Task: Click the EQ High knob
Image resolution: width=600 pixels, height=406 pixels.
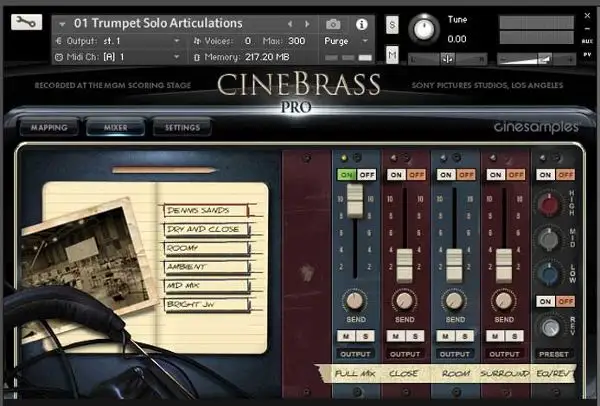Action: [548, 205]
